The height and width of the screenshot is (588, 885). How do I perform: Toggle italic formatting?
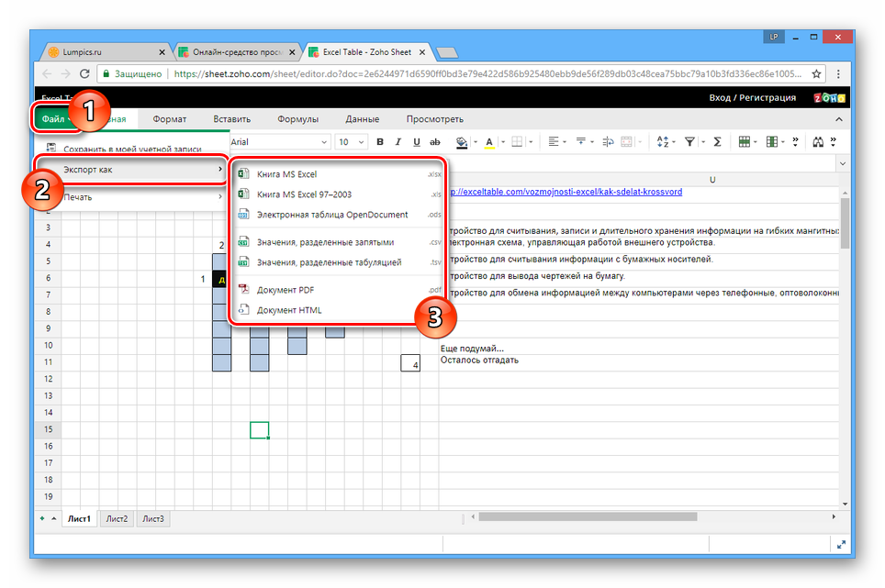click(398, 142)
